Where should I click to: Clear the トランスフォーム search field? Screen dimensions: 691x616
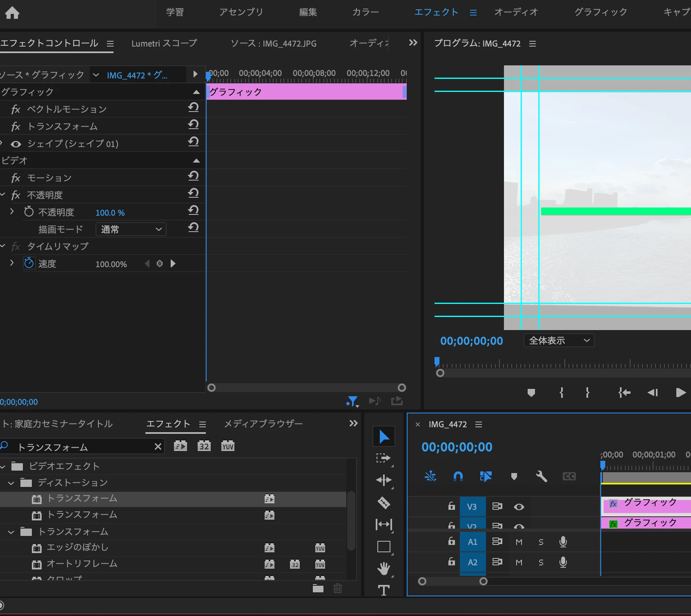158,447
